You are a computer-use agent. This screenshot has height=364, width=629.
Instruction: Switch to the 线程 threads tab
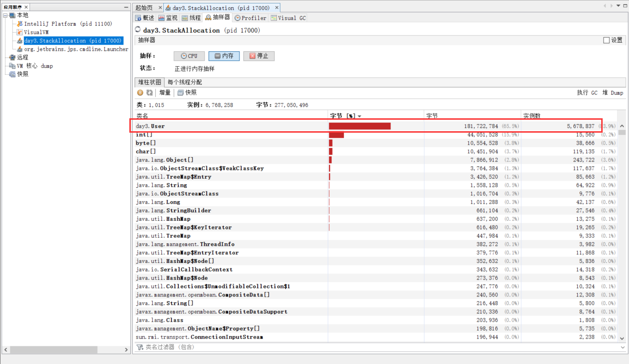click(191, 18)
